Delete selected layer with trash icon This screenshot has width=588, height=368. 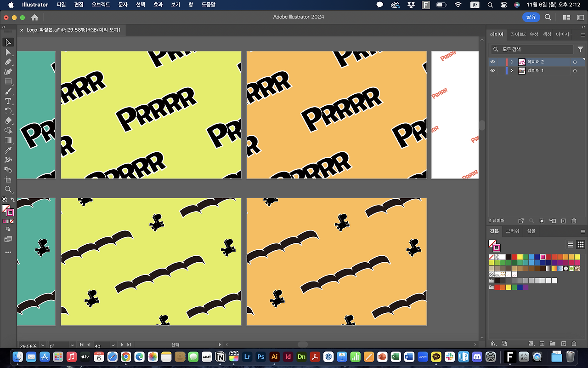(574, 221)
